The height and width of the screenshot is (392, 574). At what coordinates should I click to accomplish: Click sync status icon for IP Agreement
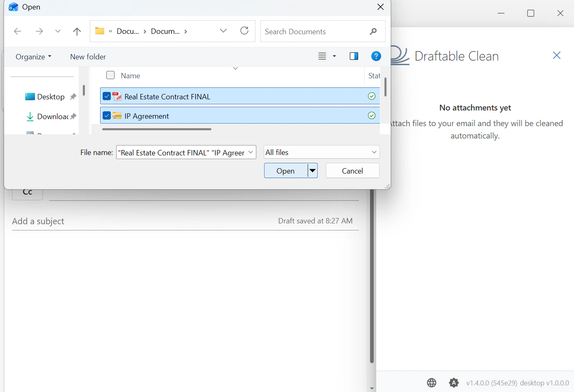coord(372,115)
